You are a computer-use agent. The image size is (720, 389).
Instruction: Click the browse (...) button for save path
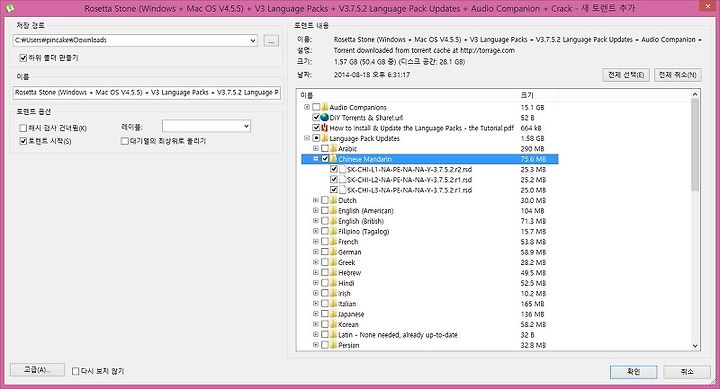(271, 40)
